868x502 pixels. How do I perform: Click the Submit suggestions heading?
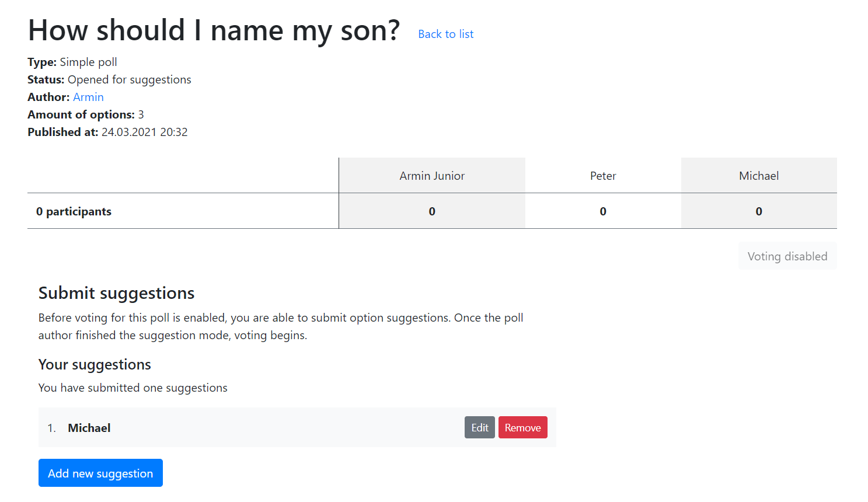116,293
